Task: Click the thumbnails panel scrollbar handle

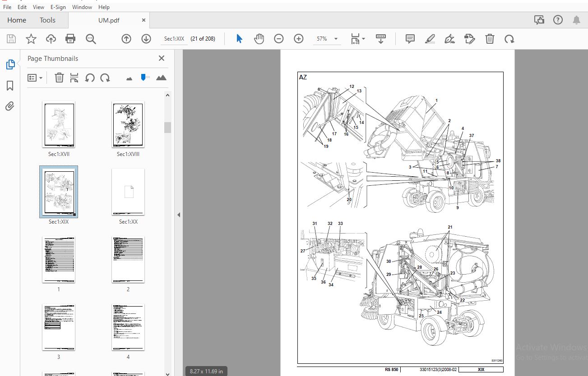Action: [x=167, y=128]
